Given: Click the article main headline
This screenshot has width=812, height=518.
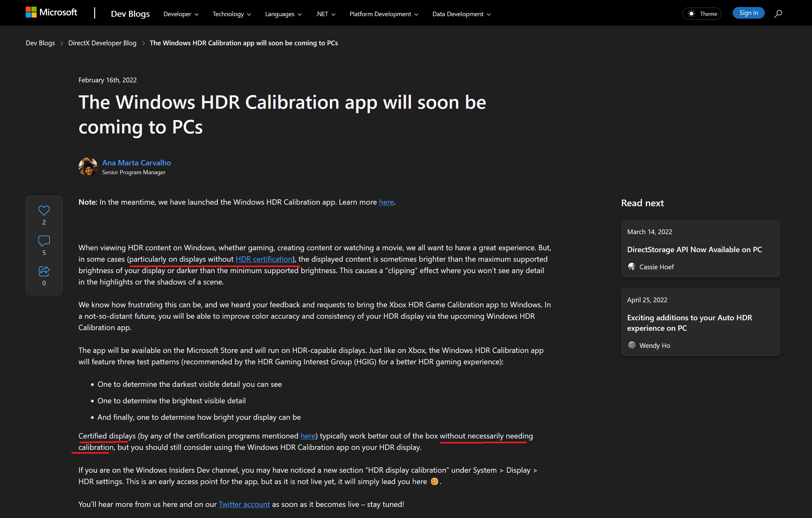Looking at the screenshot, I should (x=282, y=114).
